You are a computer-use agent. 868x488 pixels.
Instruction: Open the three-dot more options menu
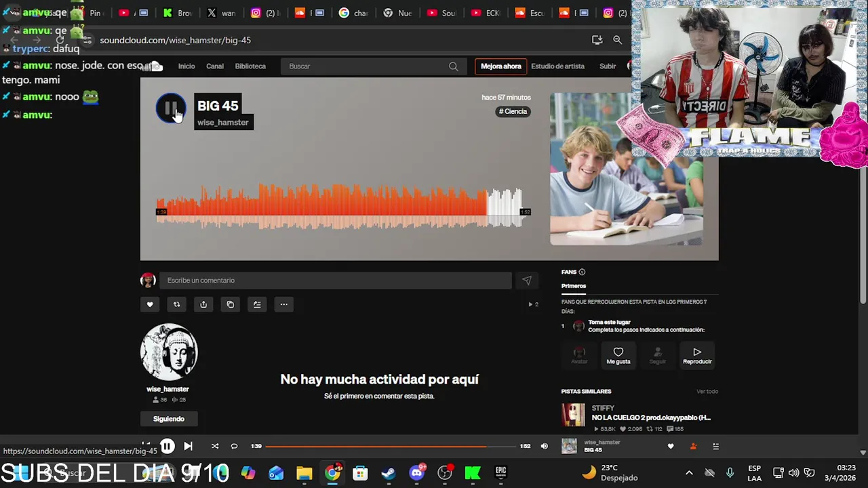coord(284,304)
